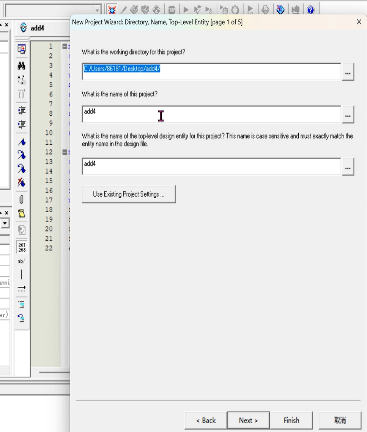Click line number 22 in editor

point(49,248)
